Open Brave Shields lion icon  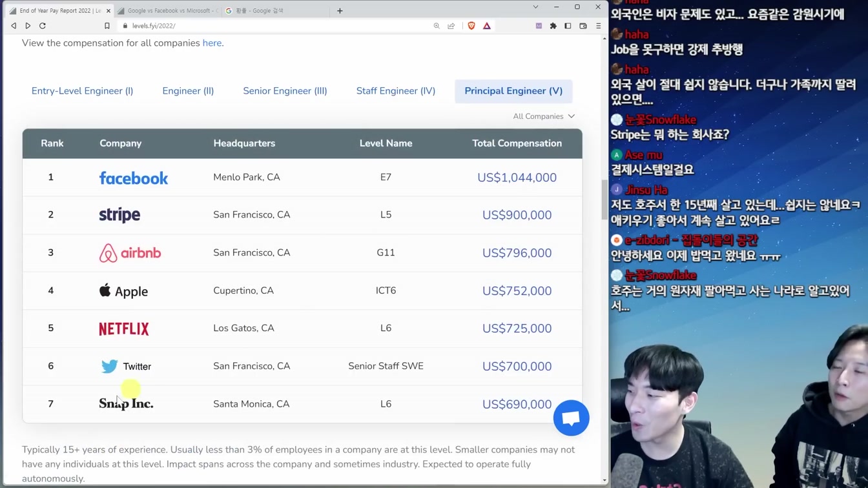pyautogui.click(x=471, y=26)
